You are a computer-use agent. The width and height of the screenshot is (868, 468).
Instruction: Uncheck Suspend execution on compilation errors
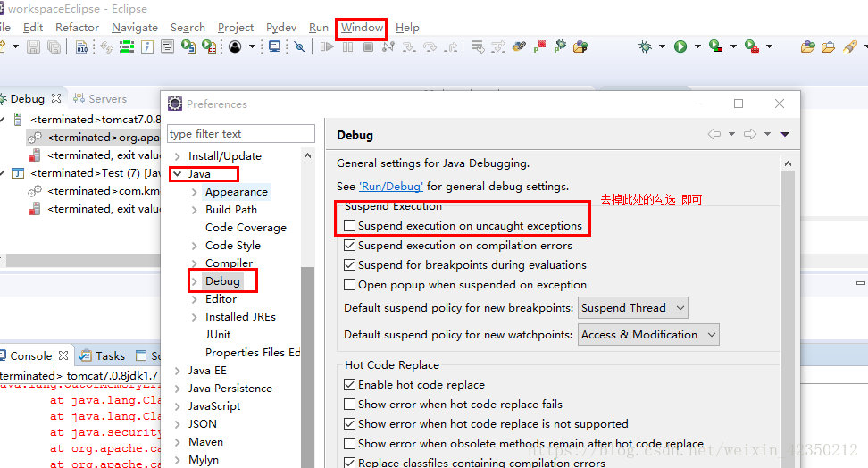tap(349, 246)
